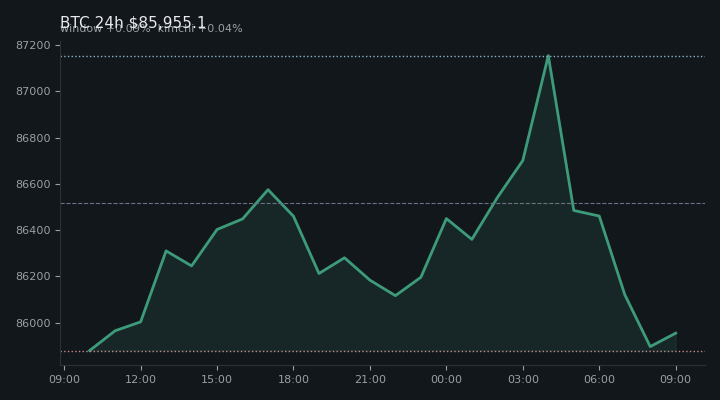
Task: Select the 86600 y-axis label
Action: coord(33,184)
